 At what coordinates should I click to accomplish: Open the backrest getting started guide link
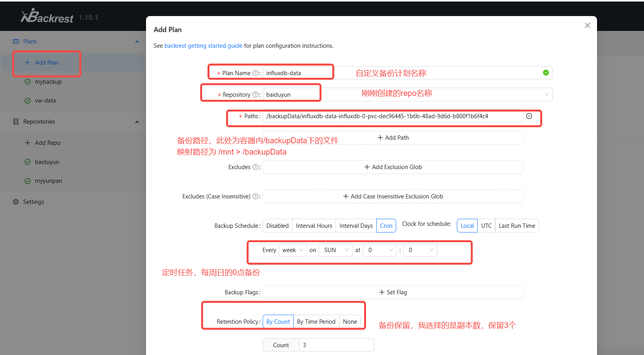coord(203,46)
